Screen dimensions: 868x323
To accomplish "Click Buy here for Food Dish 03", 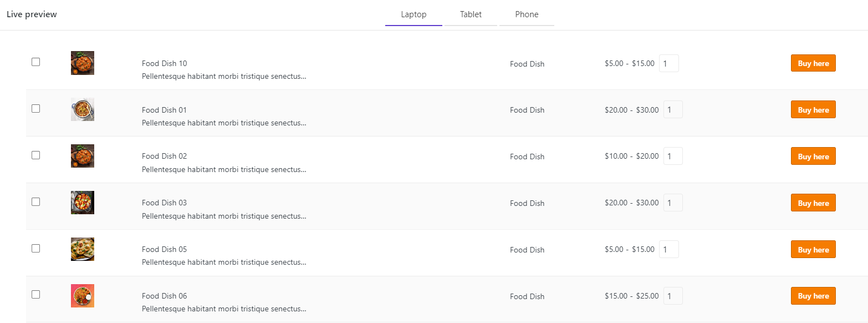I will (813, 203).
